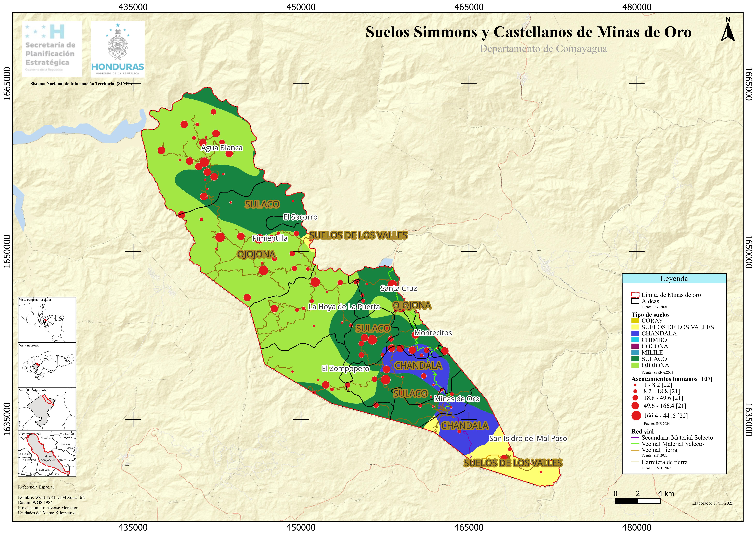Click the black Aldeas outline legend symbol

[x=635, y=301]
